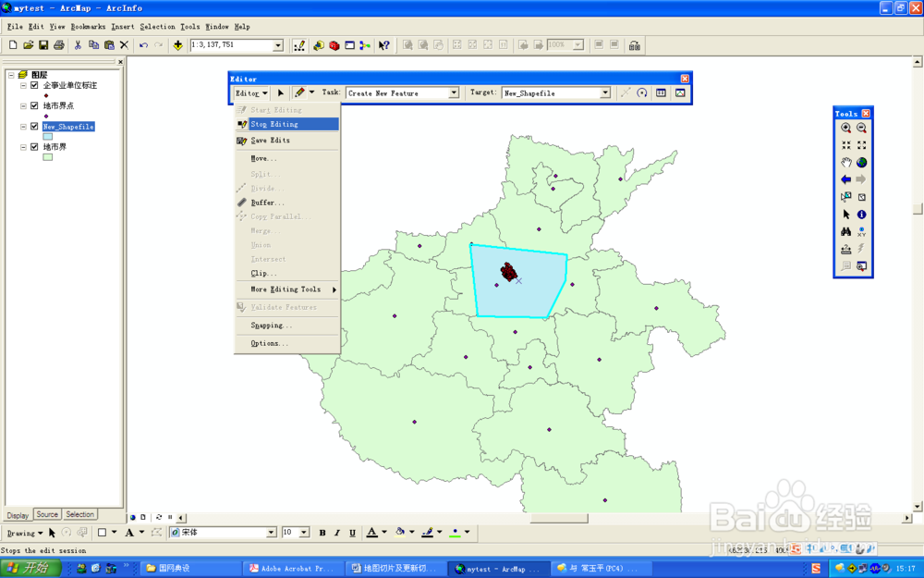924x578 pixels.
Task: Switch to Layout View button
Action: pyautogui.click(x=142, y=517)
